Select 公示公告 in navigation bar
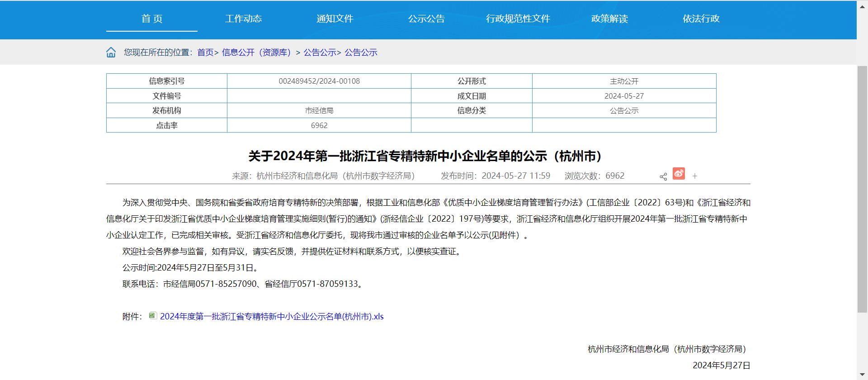 click(x=426, y=19)
